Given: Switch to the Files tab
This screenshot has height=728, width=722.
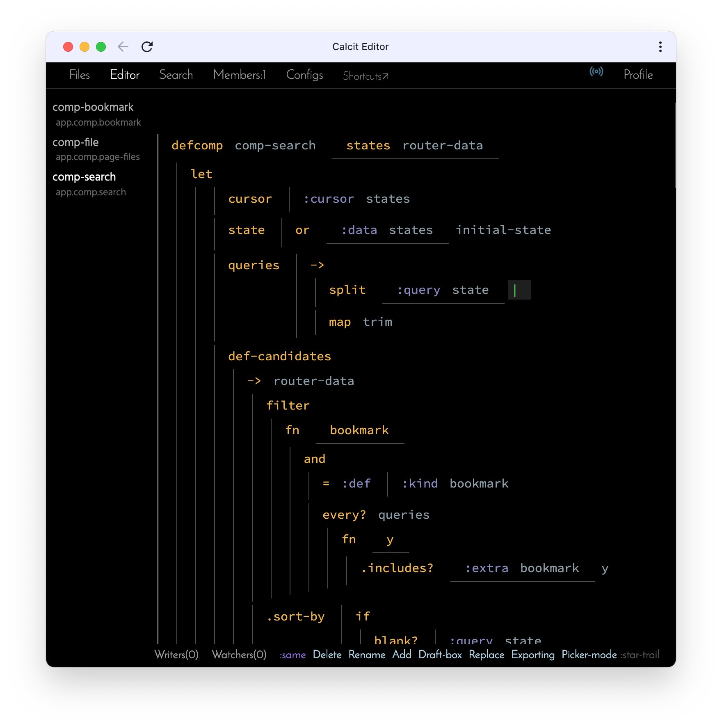Looking at the screenshot, I should 80,75.
